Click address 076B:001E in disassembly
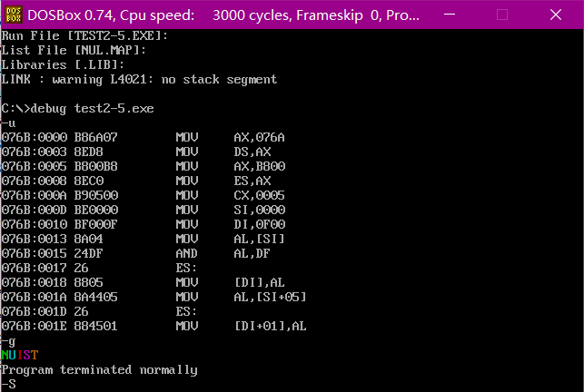Viewport: 584px width, 392px height. pyautogui.click(x=31, y=327)
